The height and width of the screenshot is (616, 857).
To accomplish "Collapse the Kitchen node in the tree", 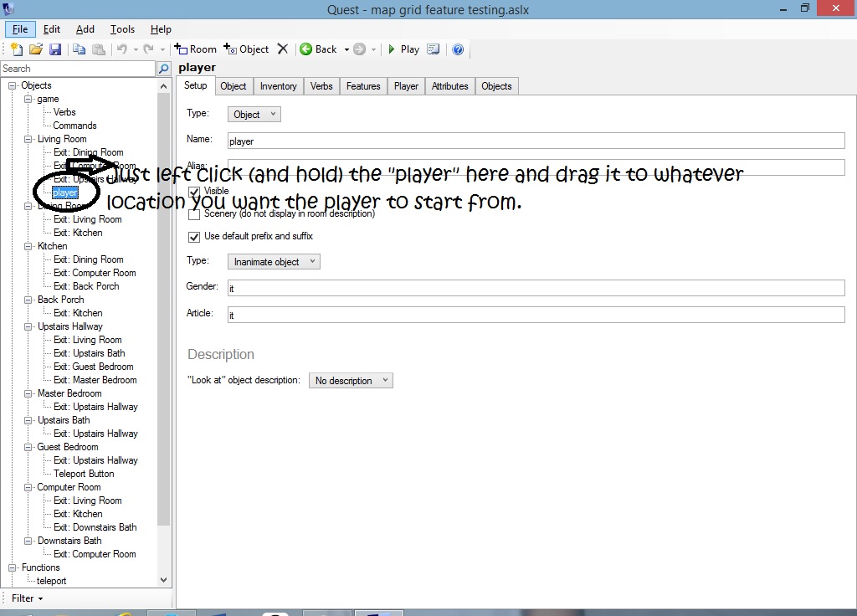I will (x=28, y=246).
